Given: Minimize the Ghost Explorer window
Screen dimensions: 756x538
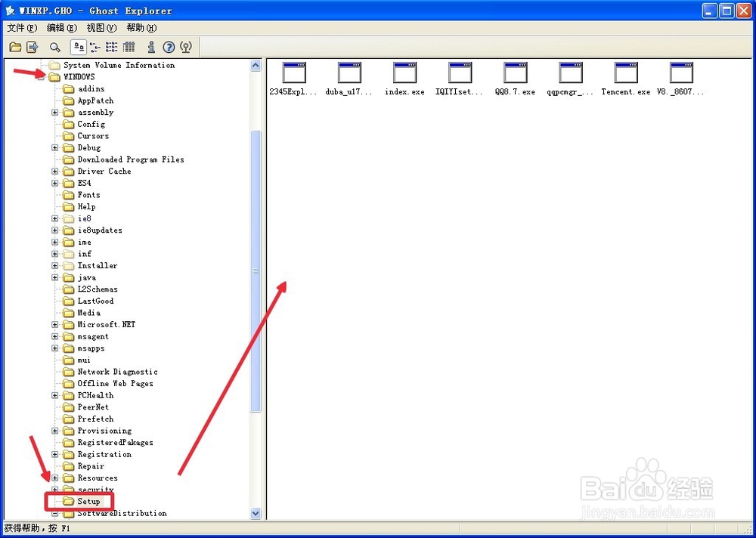Looking at the screenshot, I should tap(709, 11).
